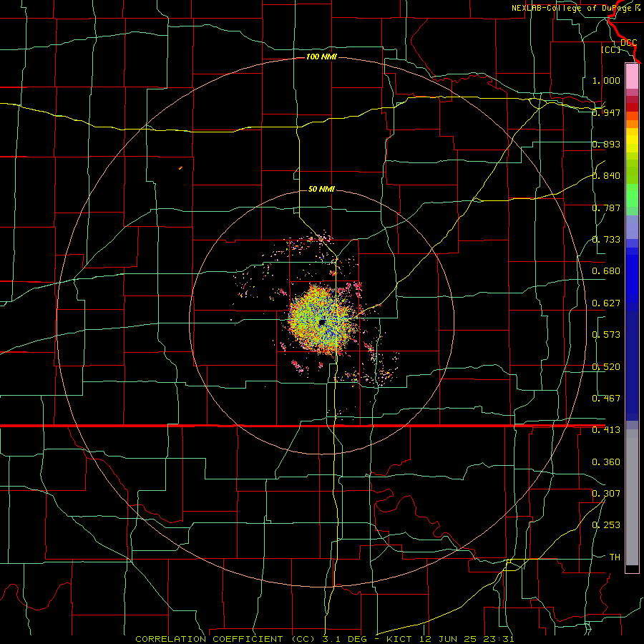
Task: Click the [CC] legend heading
Action: point(611,49)
